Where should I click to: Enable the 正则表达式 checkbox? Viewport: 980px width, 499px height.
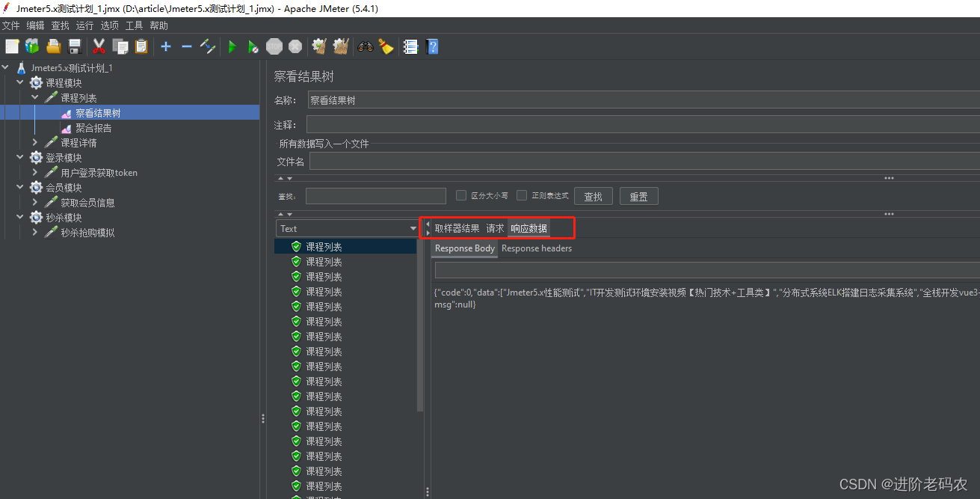tap(521, 195)
